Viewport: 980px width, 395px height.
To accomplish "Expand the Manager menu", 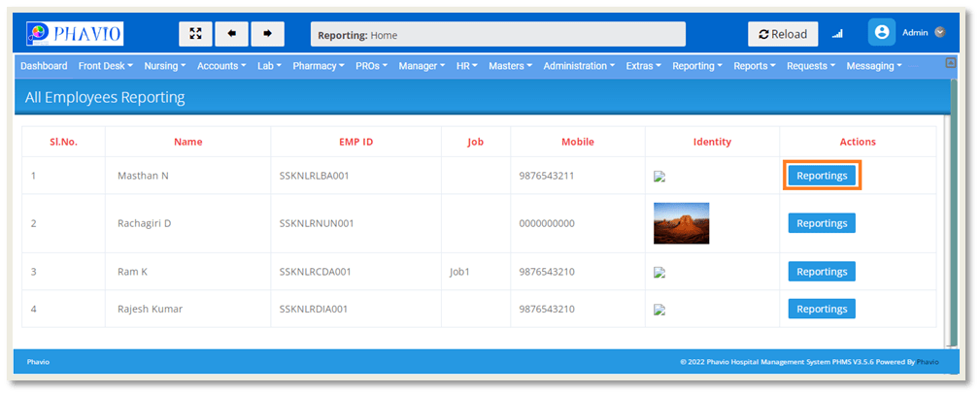I will (422, 66).
